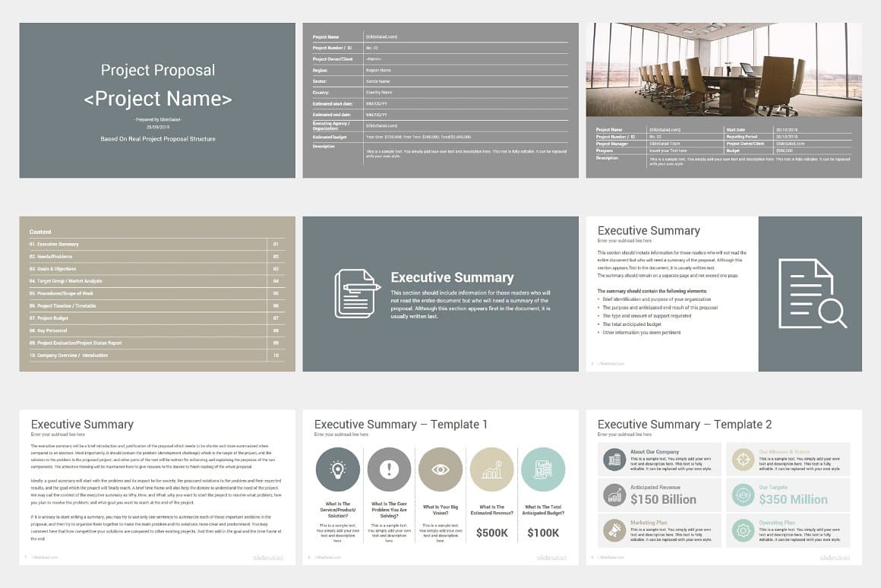Click the slidesalad logo on Template 1 slide
881x588 pixels.
tap(552, 557)
